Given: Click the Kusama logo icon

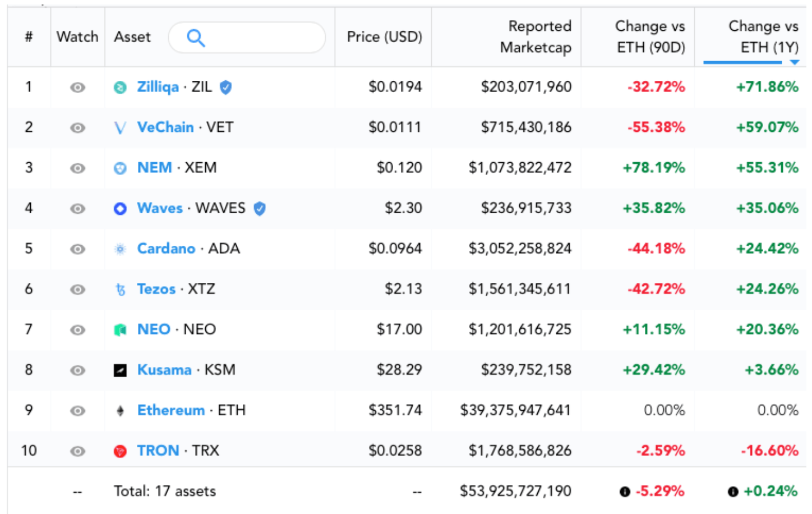Looking at the screenshot, I should coord(120,370).
